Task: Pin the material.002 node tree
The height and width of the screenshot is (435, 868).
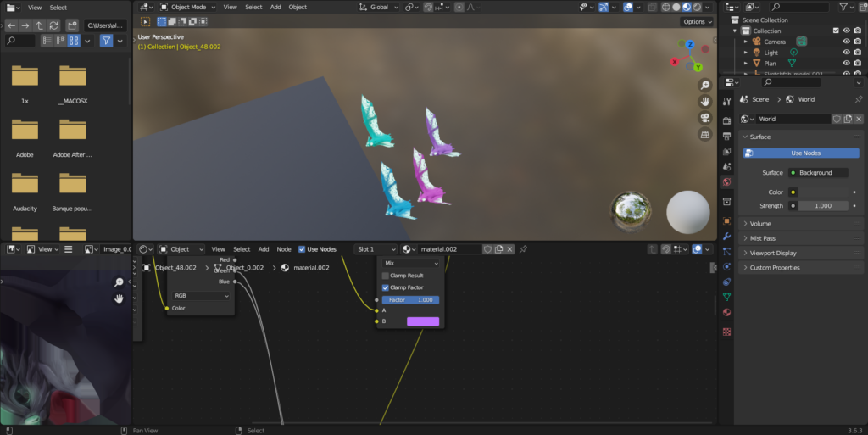Action: point(523,249)
